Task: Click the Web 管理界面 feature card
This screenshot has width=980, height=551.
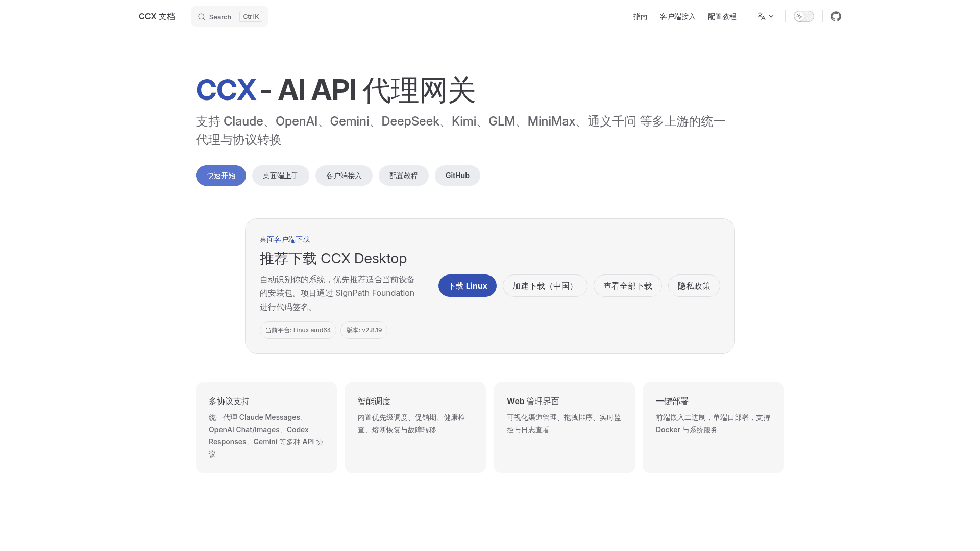Action: pos(565,428)
